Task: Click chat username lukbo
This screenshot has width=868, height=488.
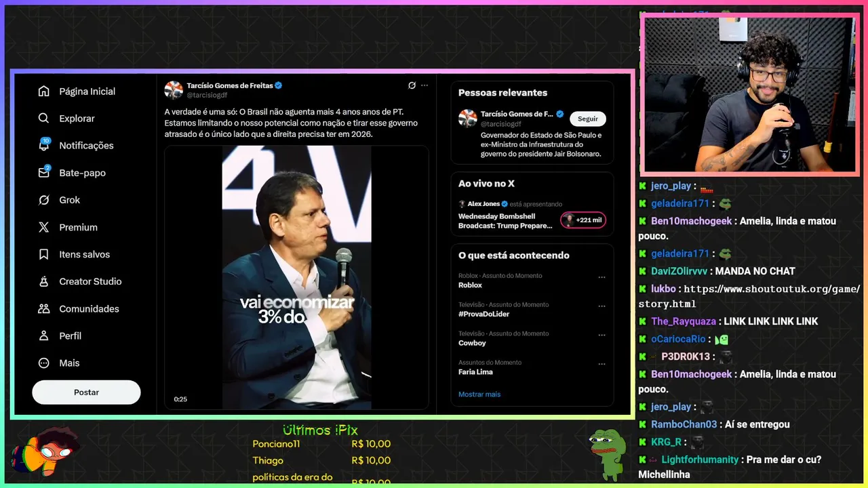Action: pyautogui.click(x=663, y=289)
